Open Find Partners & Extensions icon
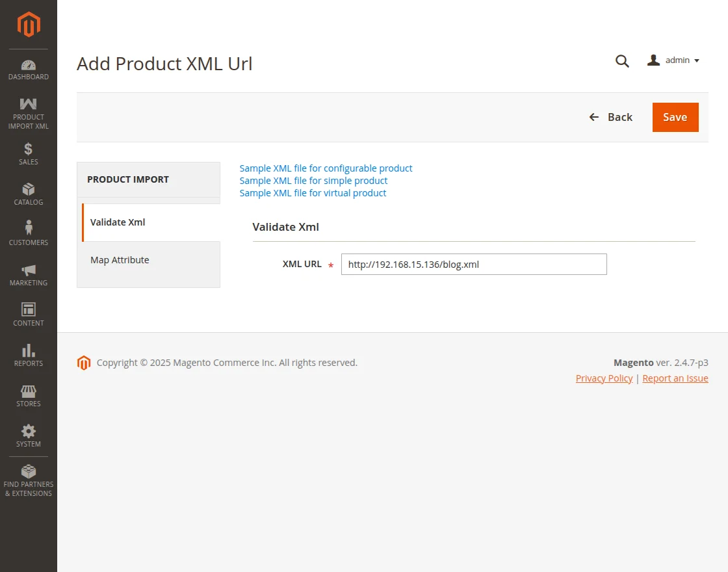Image resolution: width=728 pixels, height=572 pixels. (x=29, y=472)
